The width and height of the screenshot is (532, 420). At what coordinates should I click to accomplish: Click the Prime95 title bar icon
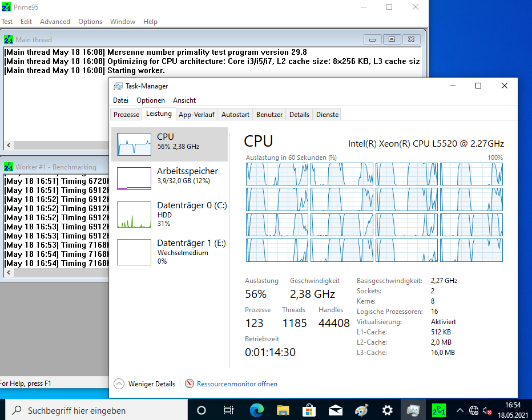click(6, 7)
